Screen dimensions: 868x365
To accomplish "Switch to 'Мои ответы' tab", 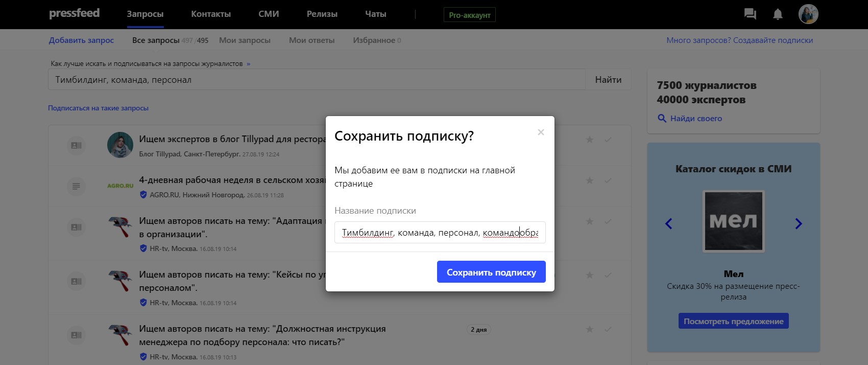I will (x=311, y=40).
